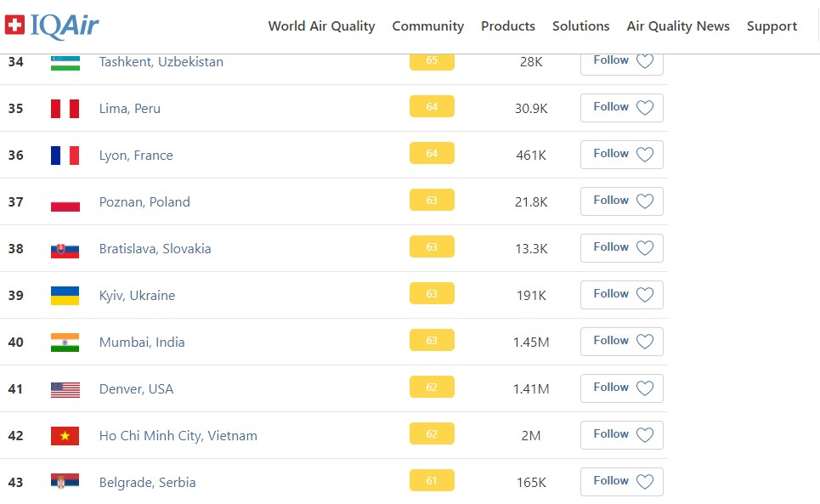Go to Air Quality News
Viewport: 820px width, 504px height.
(678, 26)
